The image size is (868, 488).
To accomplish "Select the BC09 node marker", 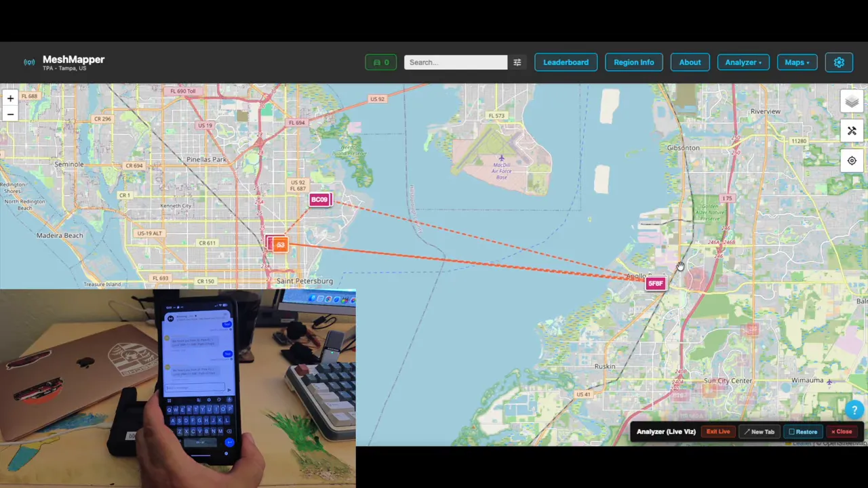I will point(319,199).
